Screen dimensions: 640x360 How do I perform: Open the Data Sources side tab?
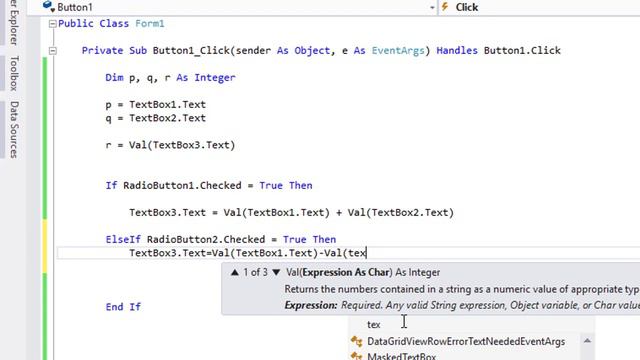pos(14,130)
